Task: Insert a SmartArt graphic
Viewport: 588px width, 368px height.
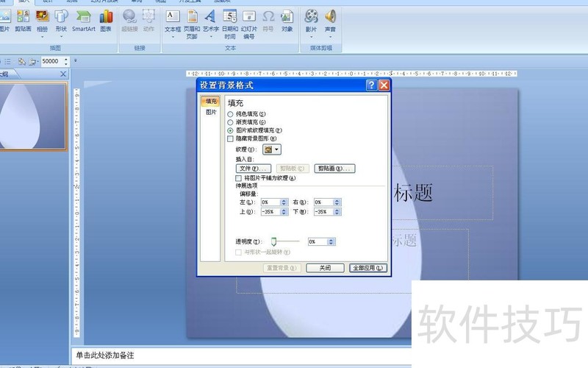Action: (x=84, y=21)
